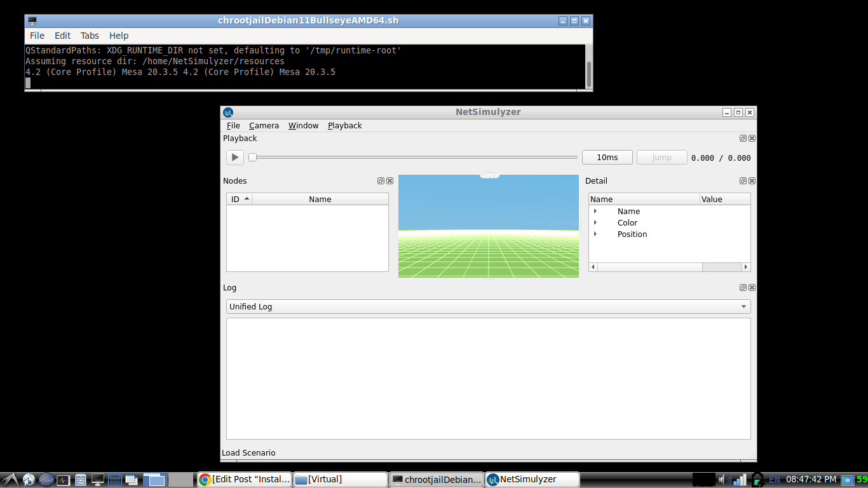
Task: Expand the Color row in Detail tree
Action: pos(595,222)
